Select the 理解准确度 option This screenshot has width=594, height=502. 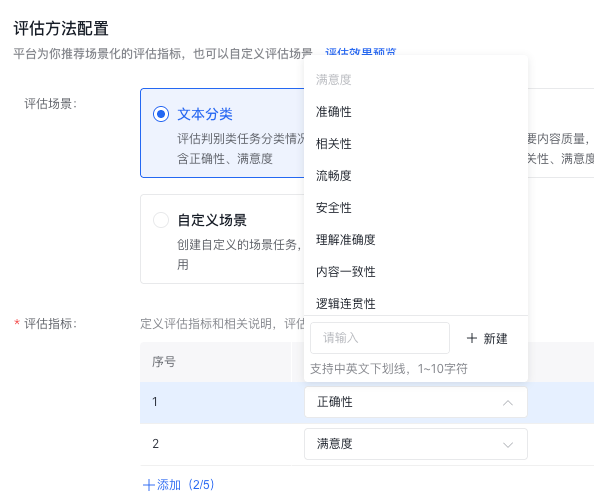tap(416, 239)
